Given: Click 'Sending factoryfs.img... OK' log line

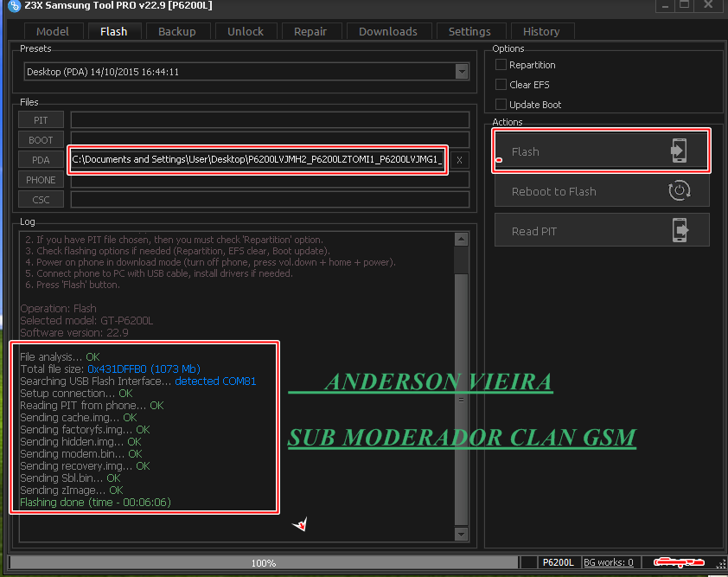Looking at the screenshot, I should point(85,430).
